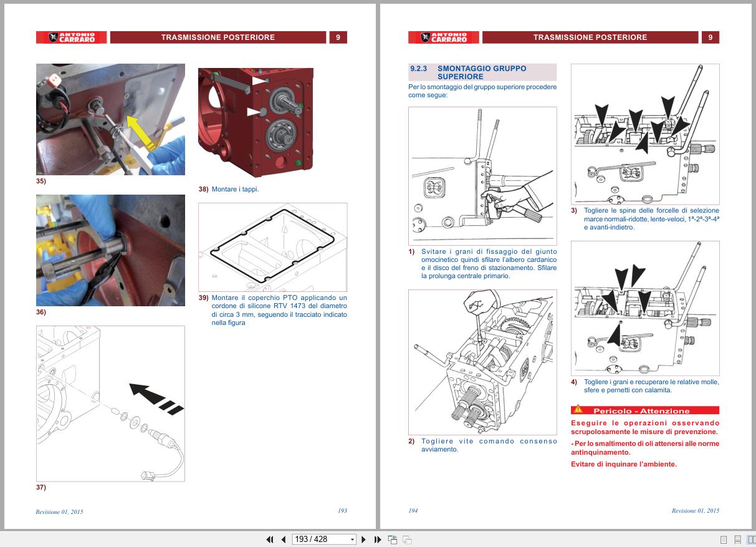The height and width of the screenshot is (547, 756).
Task: Click the Antonio Carraro logo on left page
Action: point(71,37)
